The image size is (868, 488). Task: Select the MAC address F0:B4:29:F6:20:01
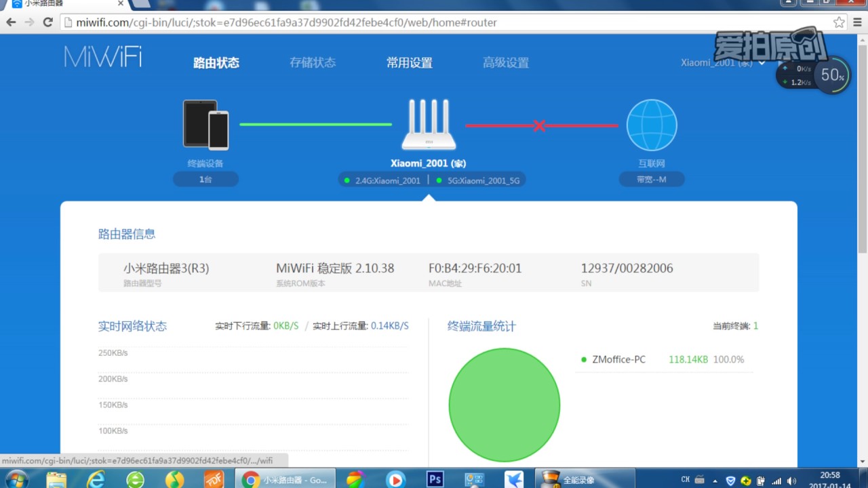pyautogui.click(x=475, y=268)
